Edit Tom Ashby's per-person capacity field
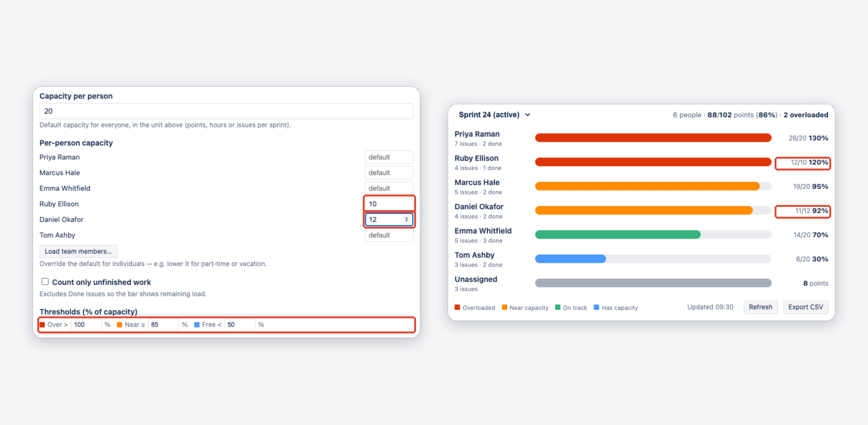Image resolution: width=868 pixels, height=425 pixels. click(x=389, y=235)
